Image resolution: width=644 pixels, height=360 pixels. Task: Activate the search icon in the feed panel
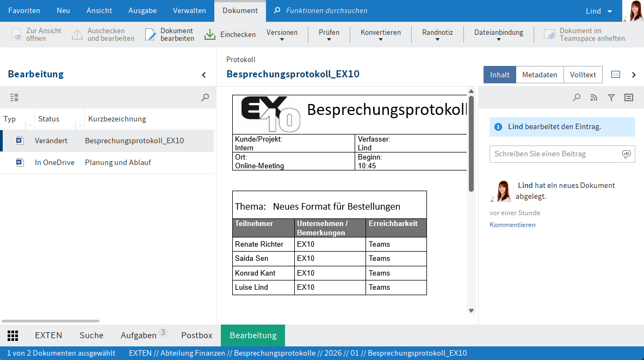point(576,97)
